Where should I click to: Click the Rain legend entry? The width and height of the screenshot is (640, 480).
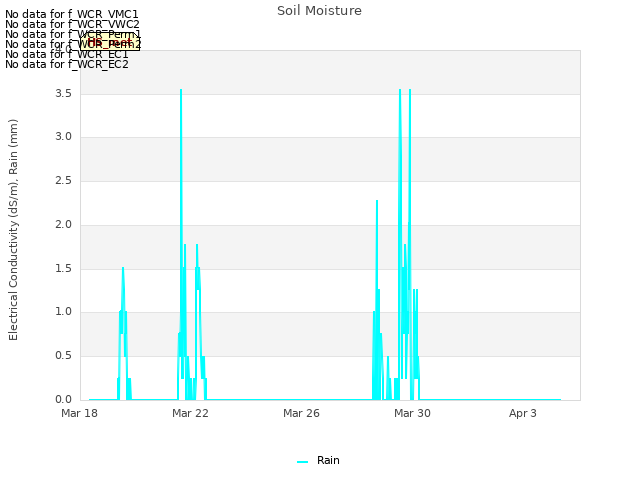click(x=318, y=460)
